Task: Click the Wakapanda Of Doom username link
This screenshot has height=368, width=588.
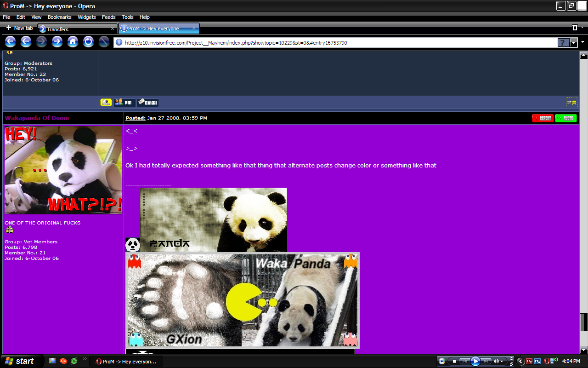Action: (37, 118)
